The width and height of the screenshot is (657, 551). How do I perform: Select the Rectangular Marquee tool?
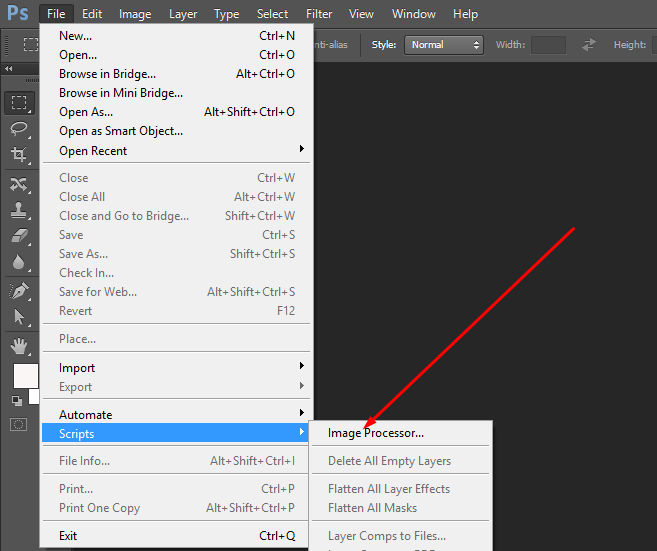click(x=19, y=103)
